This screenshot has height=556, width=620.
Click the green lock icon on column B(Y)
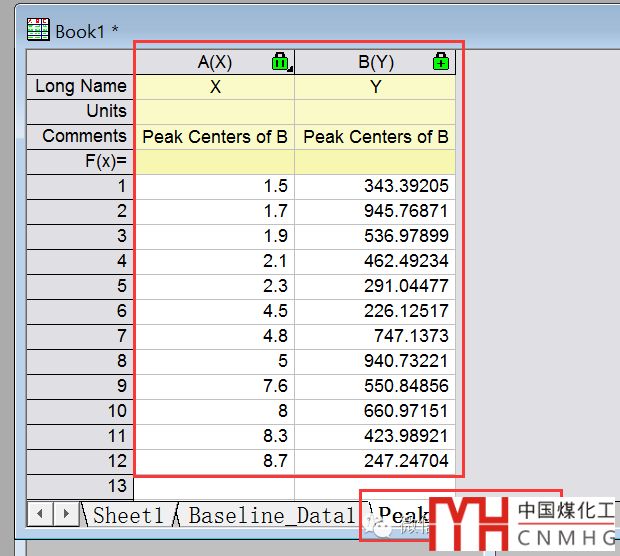pyautogui.click(x=440, y=62)
